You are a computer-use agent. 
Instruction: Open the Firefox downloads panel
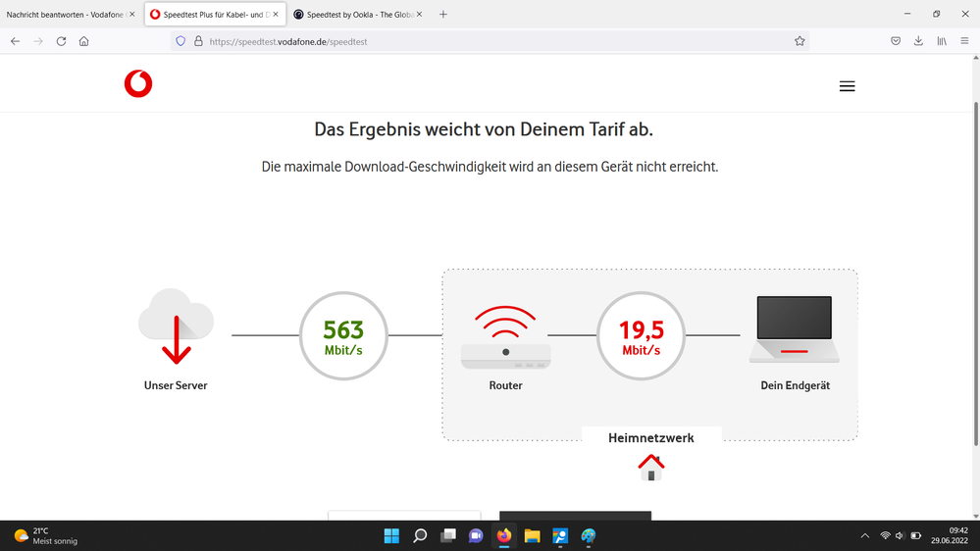(x=918, y=41)
